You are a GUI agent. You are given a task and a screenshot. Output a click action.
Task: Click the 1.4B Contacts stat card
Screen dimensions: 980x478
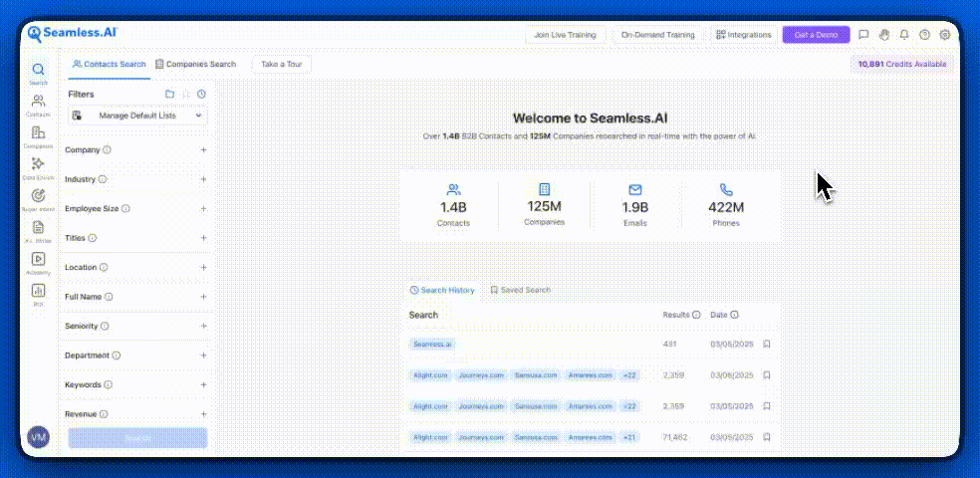454,205
